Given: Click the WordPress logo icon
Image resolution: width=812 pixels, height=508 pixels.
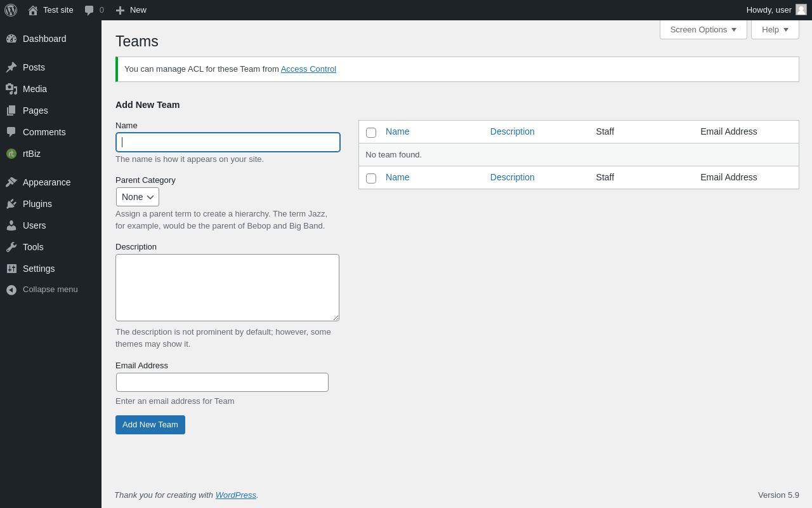Looking at the screenshot, I should 11,10.
